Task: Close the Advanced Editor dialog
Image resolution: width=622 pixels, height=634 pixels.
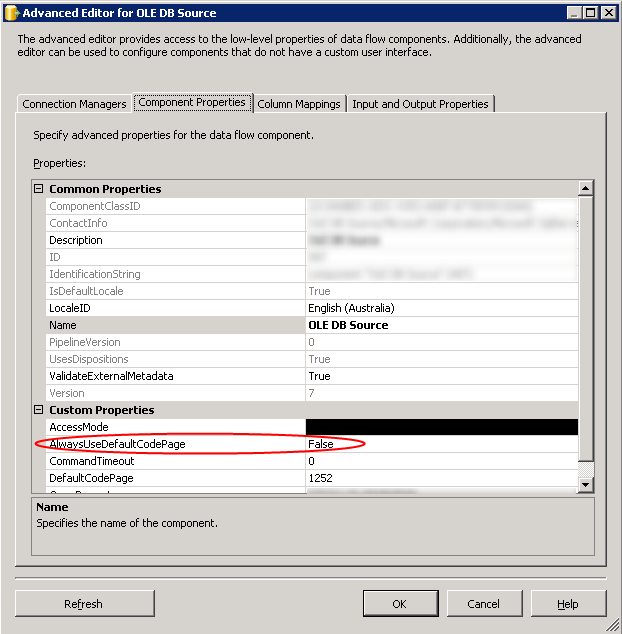Action: (x=608, y=13)
